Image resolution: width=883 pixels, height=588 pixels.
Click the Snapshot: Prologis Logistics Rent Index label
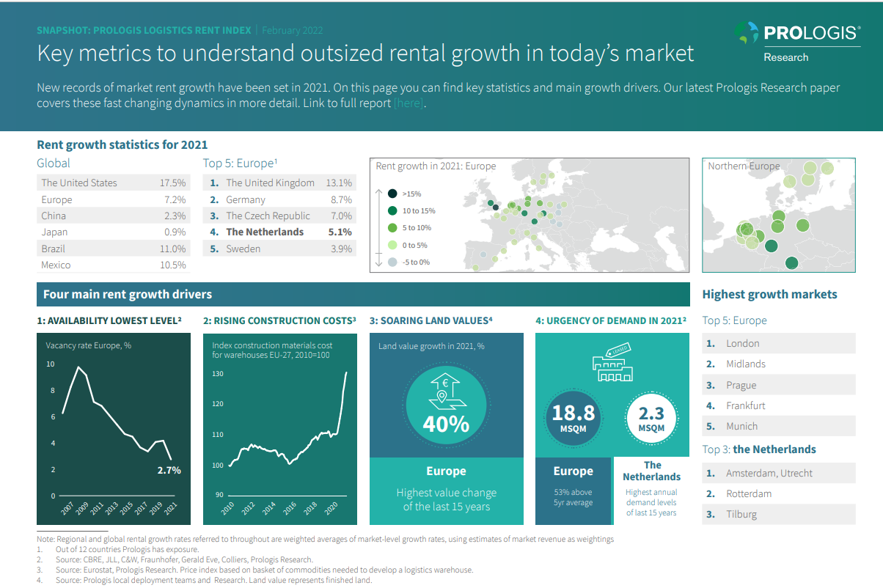tap(145, 31)
